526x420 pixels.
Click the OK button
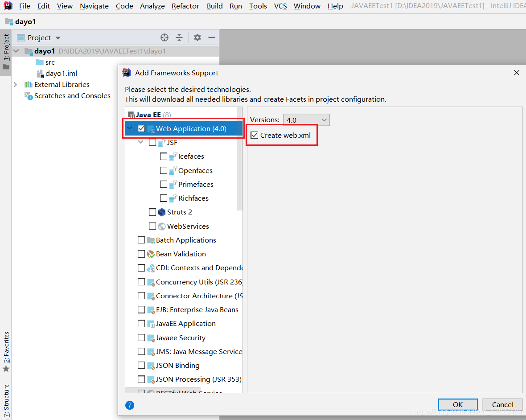(x=458, y=404)
